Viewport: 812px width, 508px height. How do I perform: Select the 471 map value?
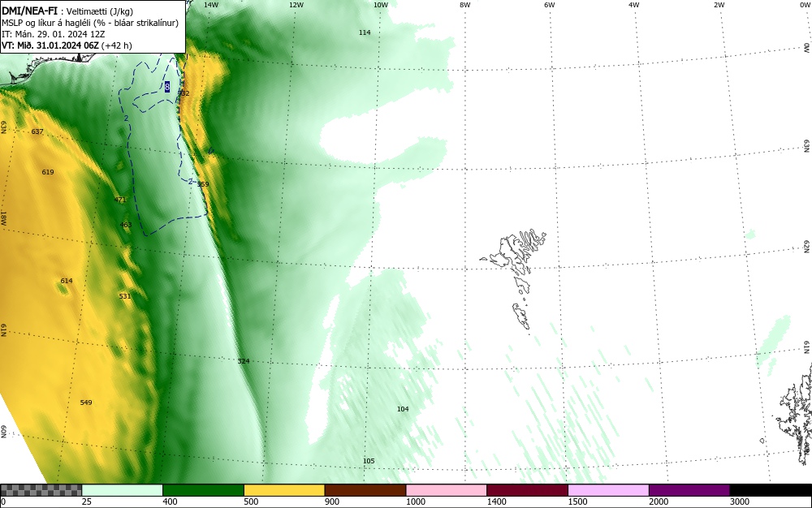pos(120,200)
